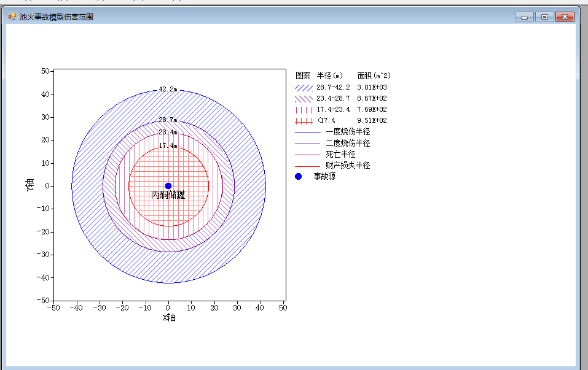Click the 一度烧伤半径 legend entry

[332, 132]
